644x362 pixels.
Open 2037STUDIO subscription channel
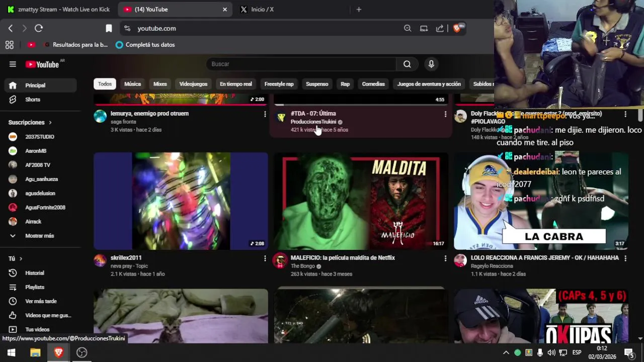40,137
